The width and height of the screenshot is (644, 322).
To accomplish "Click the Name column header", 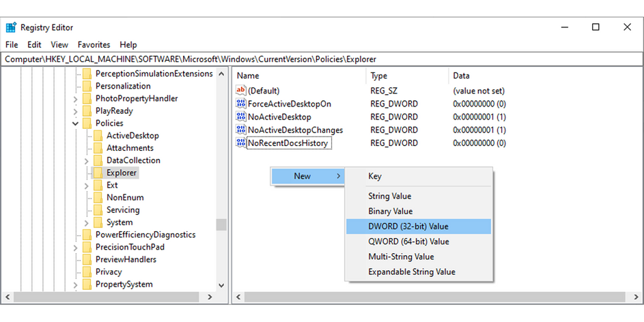I will coord(249,76).
